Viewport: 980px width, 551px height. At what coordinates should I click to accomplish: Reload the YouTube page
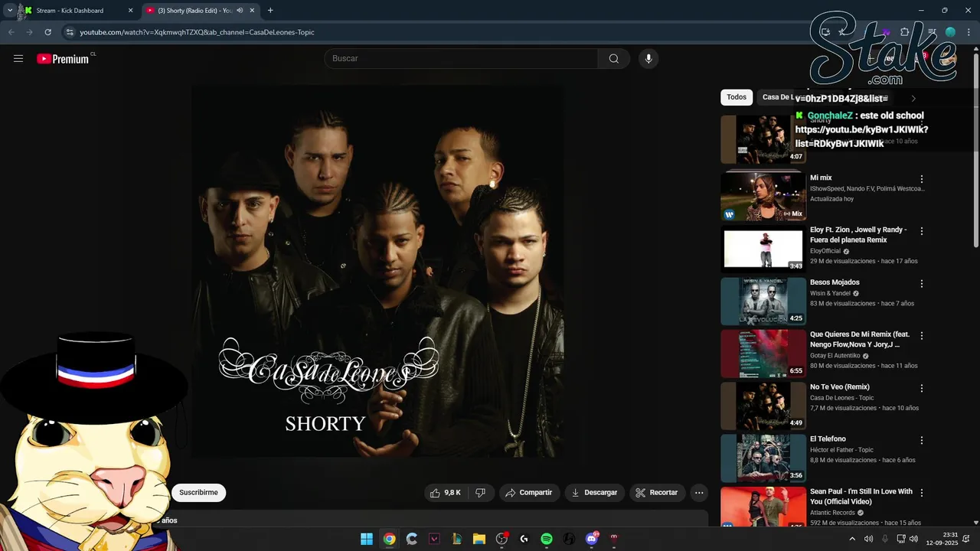click(47, 32)
